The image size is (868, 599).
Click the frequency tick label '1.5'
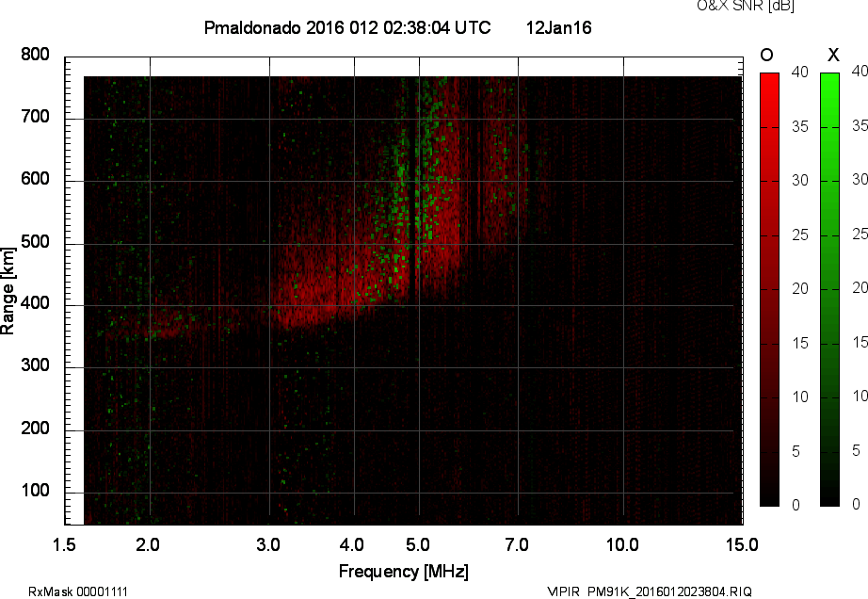[64, 544]
